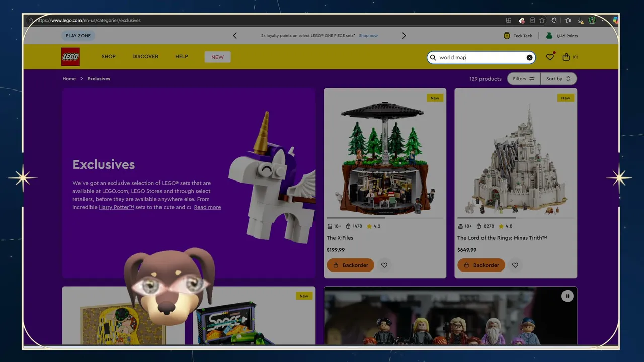Click the 8278 piece count on Minas Tirith
The image size is (644, 362).
(x=485, y=226)
